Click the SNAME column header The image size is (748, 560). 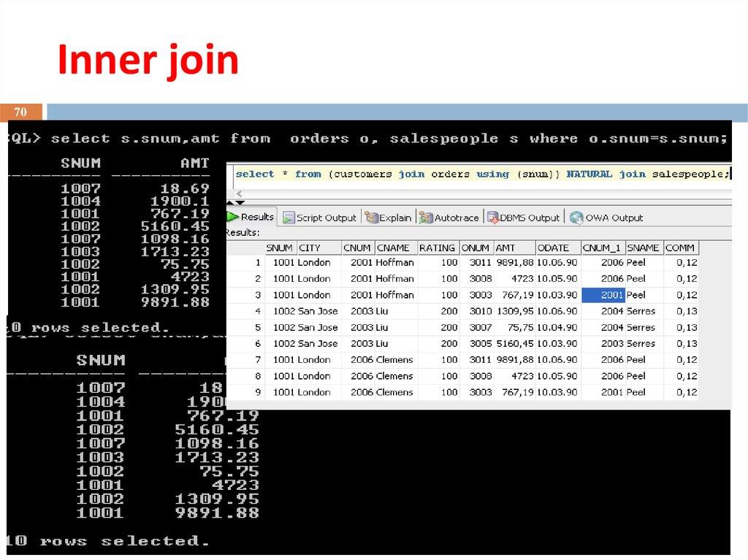click(x=643, y=248)
